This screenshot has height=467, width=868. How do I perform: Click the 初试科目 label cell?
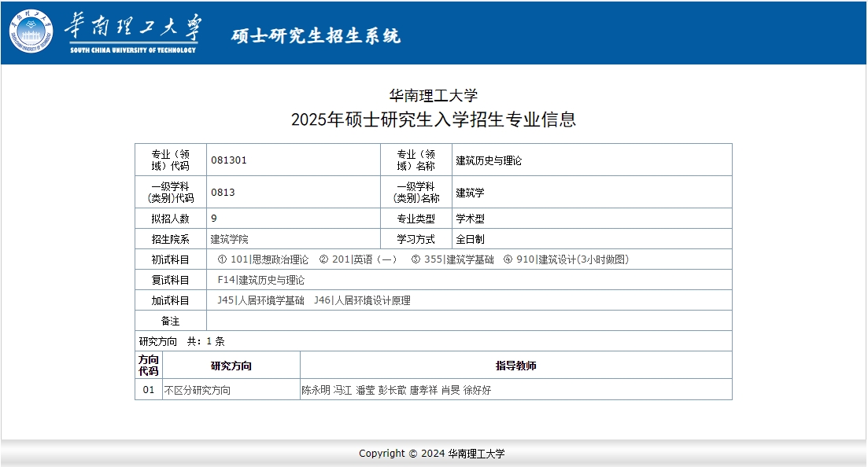(171, 259)
